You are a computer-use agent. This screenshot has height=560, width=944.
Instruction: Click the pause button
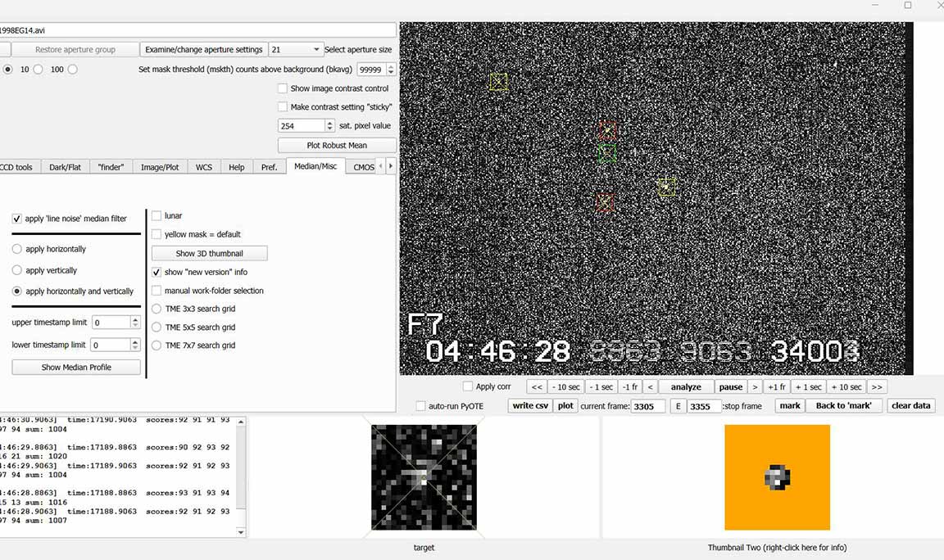[730, 386]
